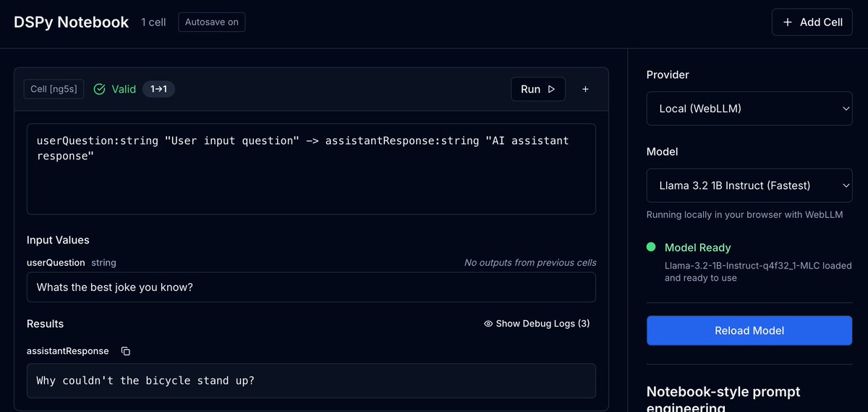This screenshot has width=868, height=412.
Task: Click the green Model Ready status dot
Action: tap(651, 247)
